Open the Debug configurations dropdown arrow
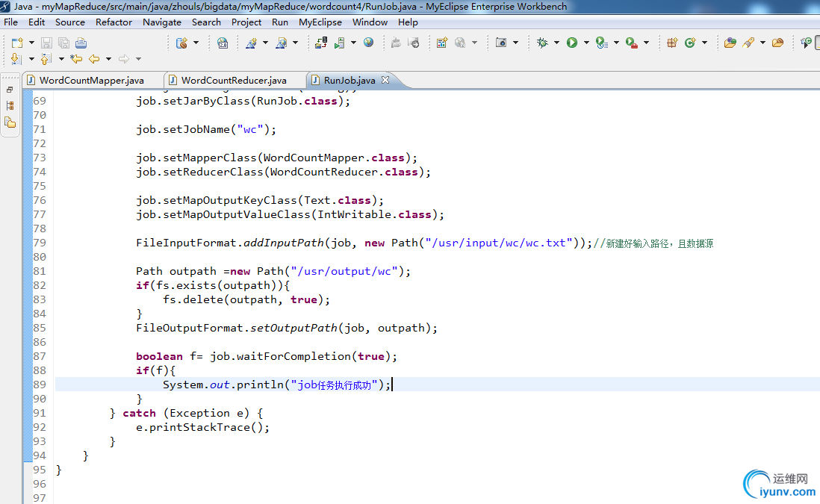Screen dimensions: 820x504 (556, 43)
